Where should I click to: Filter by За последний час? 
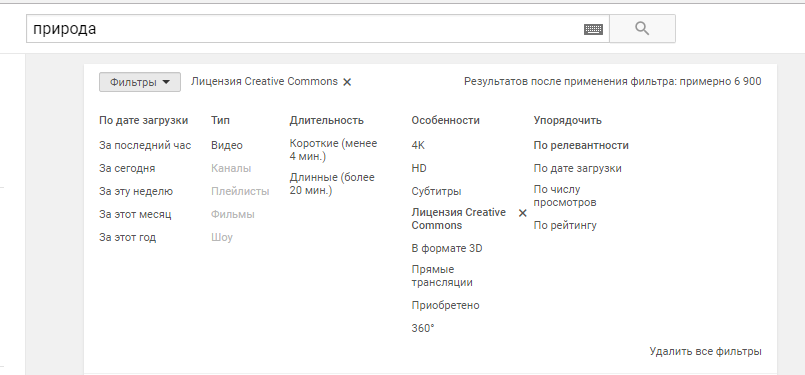[x=145, y=145]
